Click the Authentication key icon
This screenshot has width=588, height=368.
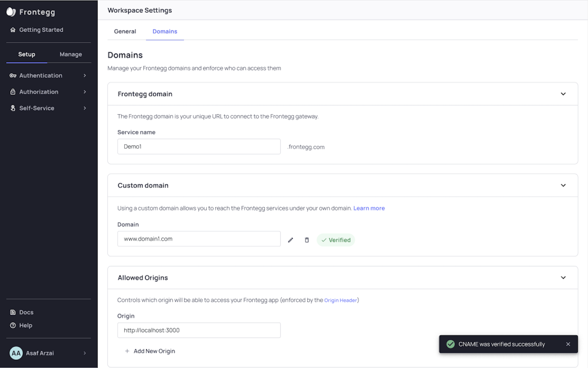(13, 76)
